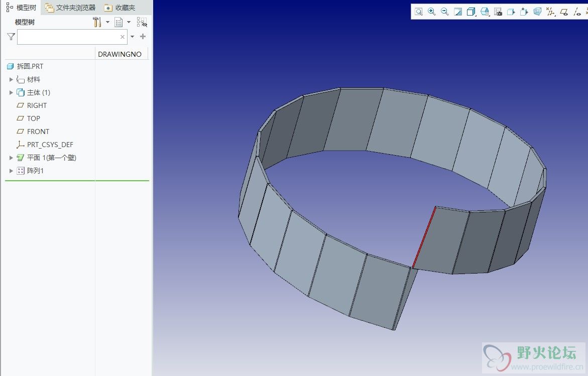Toggle the model tree visibility eye icon
Viewport: 588px width, 376px height.
pyautogui.click(x=142, y=22)
